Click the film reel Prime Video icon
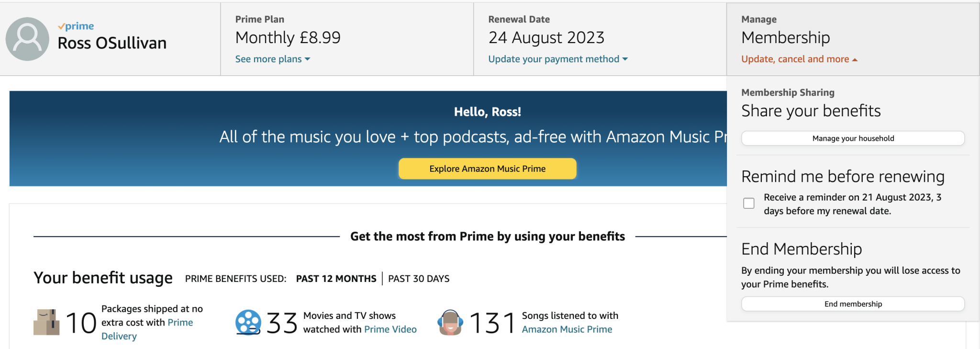The width and height of the screenshot is (980, 349). click(x=248, y=322)
